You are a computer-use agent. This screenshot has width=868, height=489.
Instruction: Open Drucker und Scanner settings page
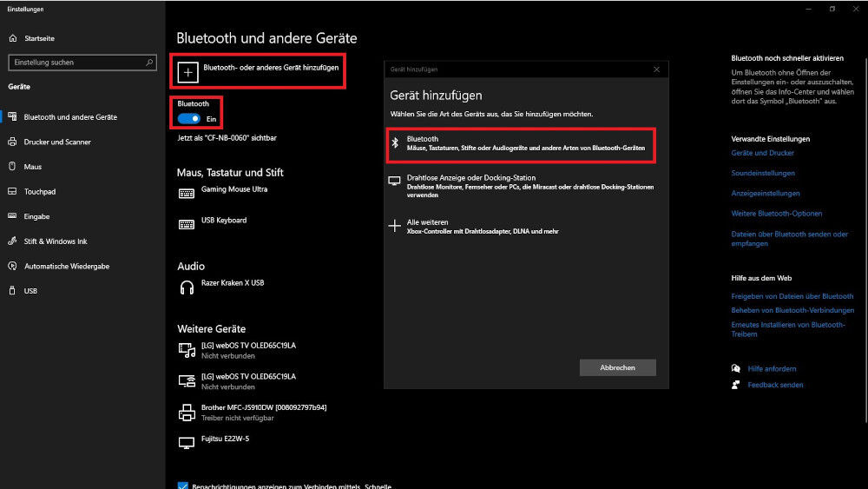[57, 142]
